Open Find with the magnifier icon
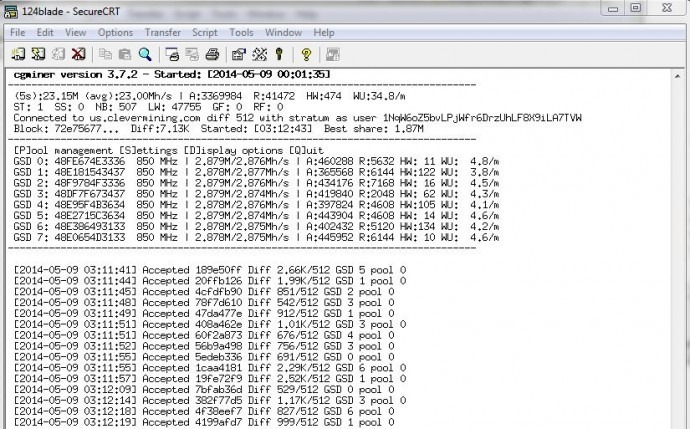 [145, 54]
